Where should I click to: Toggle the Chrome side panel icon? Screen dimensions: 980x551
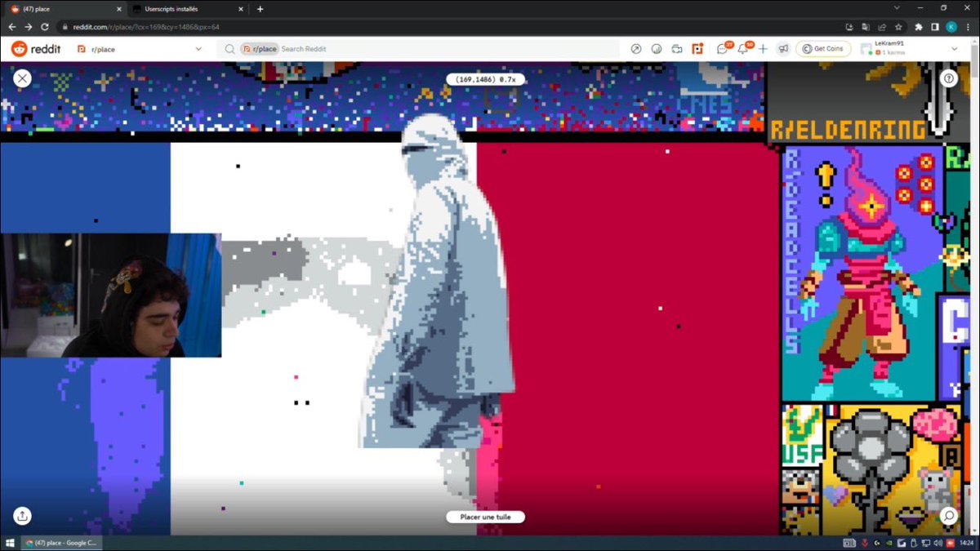click(935, 27)
